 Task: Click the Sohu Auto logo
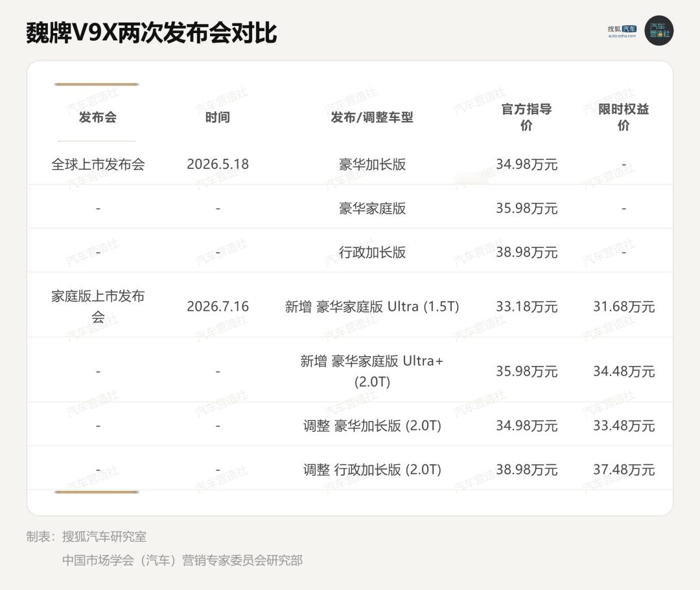point(622,31)
